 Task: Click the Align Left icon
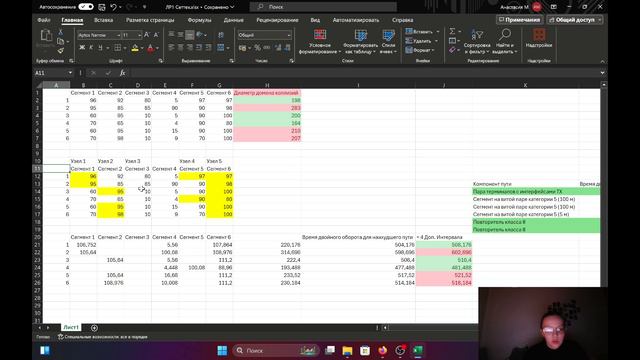(171, 48)
